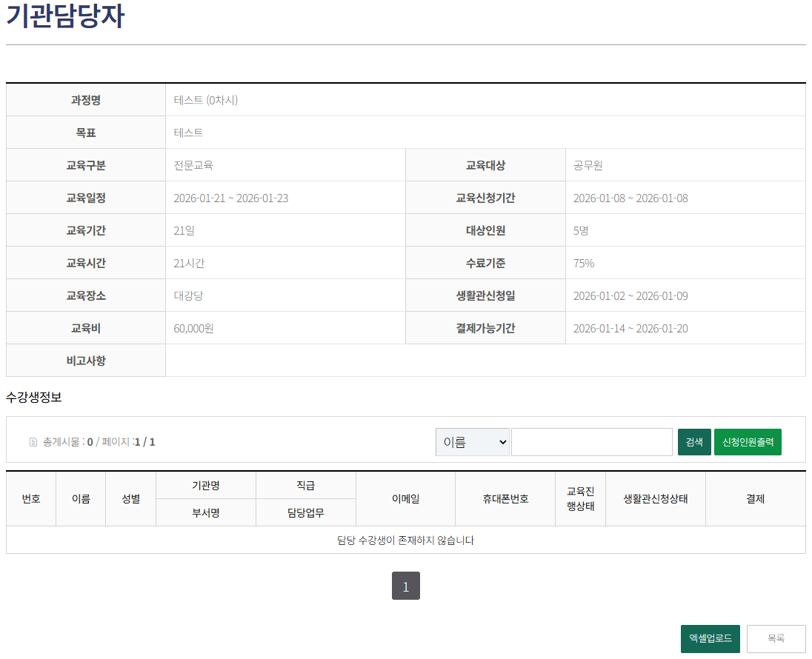Click the 엑셀업로드 Excel upload button
The width and height of the screenshot is (812, 659).
click(710, 638)
